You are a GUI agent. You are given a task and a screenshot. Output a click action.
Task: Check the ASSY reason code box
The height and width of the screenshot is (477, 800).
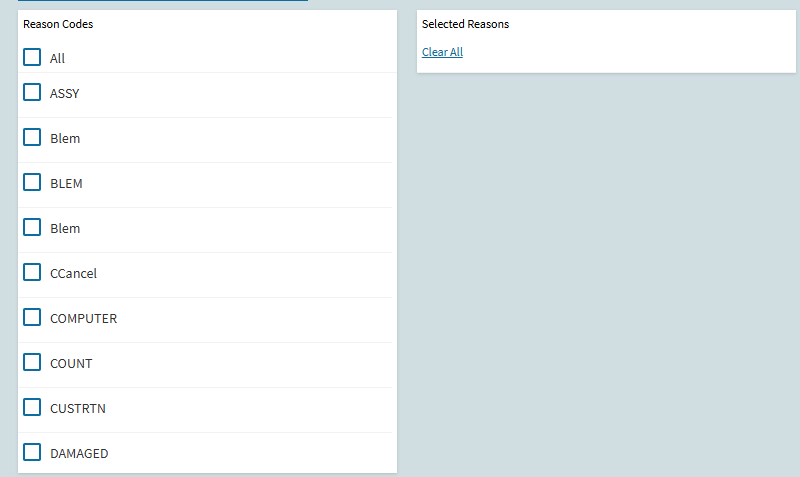(32, 92)
